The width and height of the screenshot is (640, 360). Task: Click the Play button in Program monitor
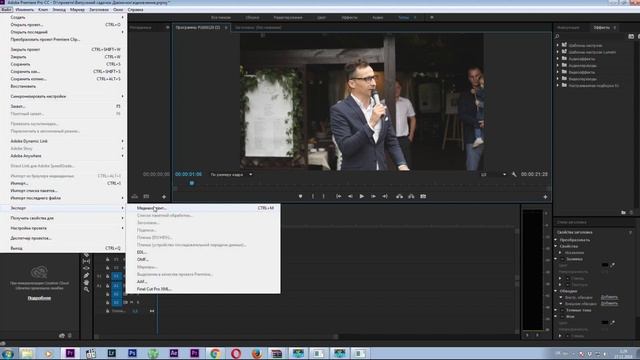coord(362,196)
